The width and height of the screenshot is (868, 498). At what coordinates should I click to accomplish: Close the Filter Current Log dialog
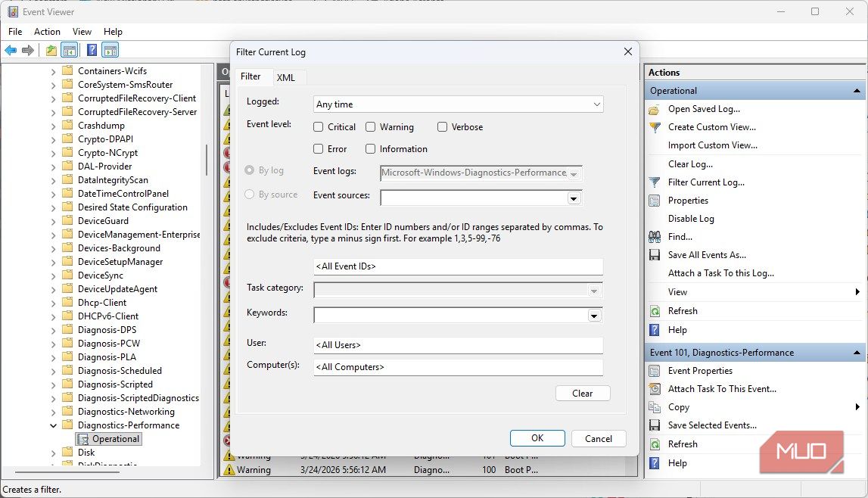[628, 51]
